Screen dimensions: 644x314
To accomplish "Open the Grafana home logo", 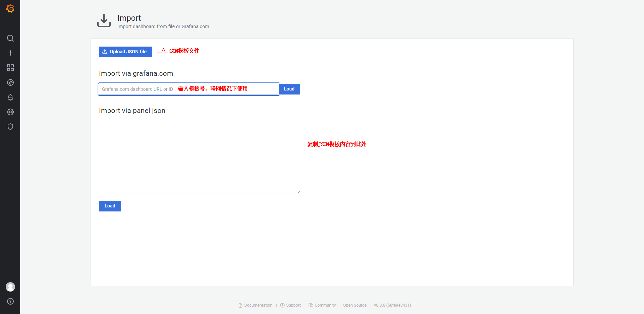I will (x=10, y=8).
